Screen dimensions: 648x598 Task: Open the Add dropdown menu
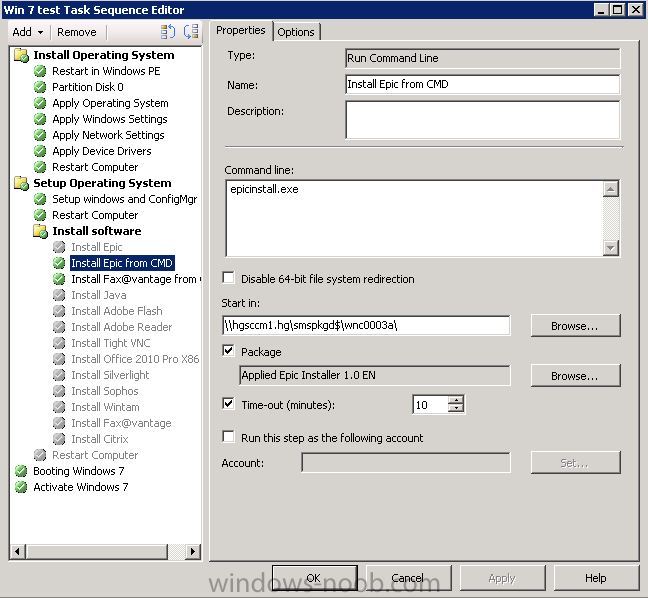[x=28, y=32]
